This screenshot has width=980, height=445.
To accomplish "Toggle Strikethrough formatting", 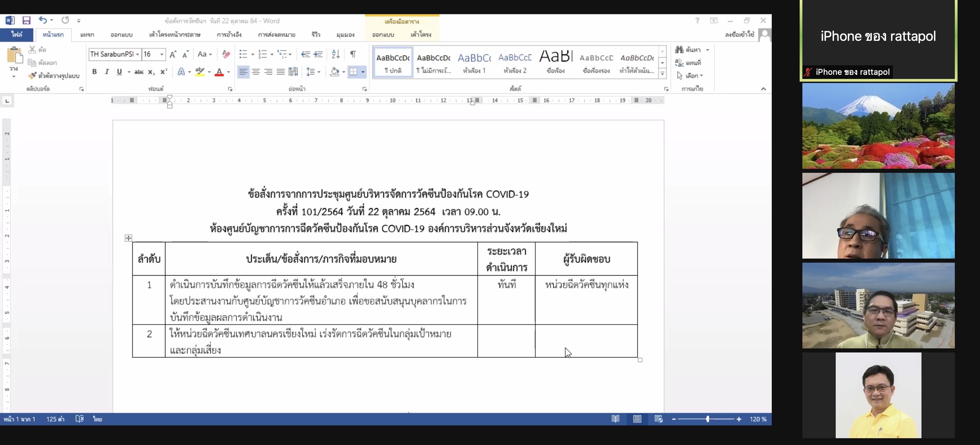I will pos(139,71).
